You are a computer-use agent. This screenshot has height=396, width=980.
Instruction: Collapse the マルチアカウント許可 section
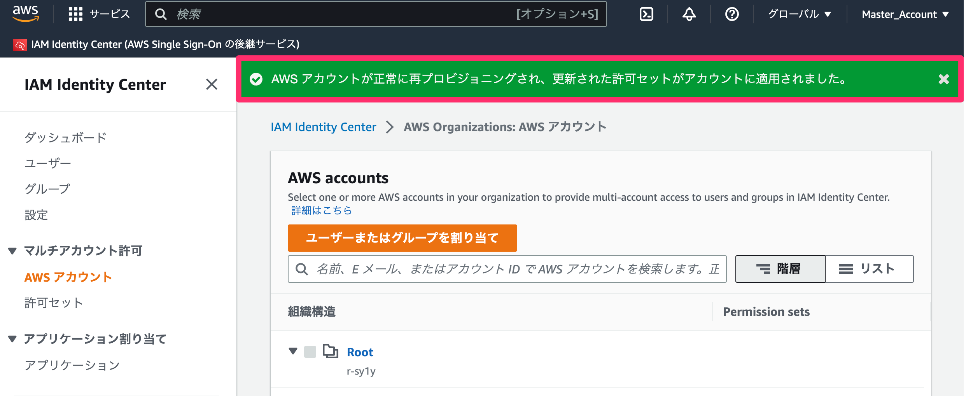pyautogui.click(x=12, y=251)
